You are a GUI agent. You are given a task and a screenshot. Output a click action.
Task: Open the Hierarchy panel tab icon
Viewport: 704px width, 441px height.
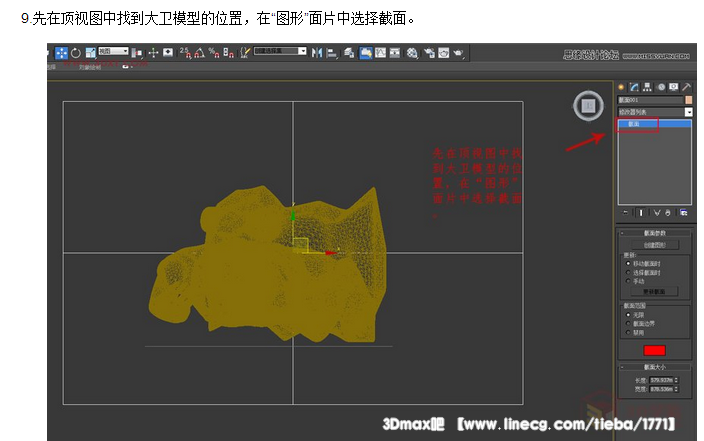click(646, 88)
